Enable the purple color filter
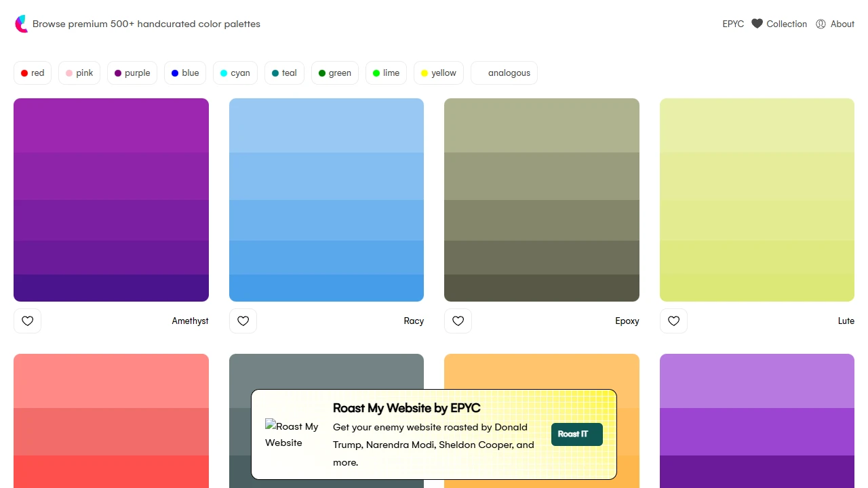This screenshot has width=868, height=488. (132, 73)
